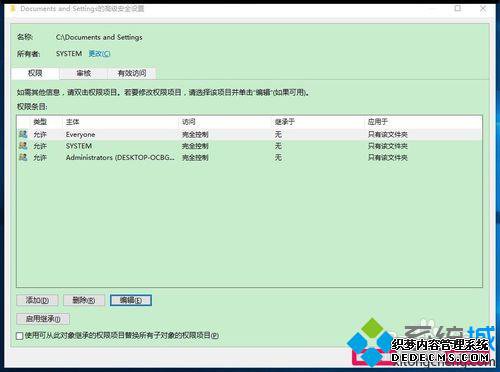Click 完全控制 in the SYSTEM row

[195, 146]
